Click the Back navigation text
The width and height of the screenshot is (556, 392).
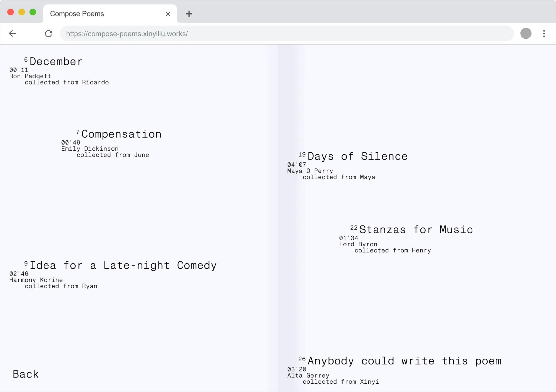tap(26, 374)
